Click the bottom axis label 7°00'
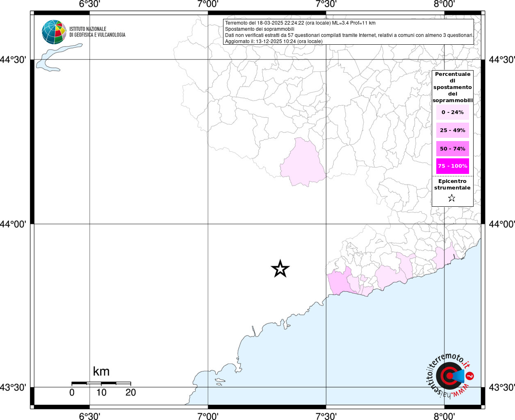The height and width of the screenshot is (420, 515). [x=208, y=416]
